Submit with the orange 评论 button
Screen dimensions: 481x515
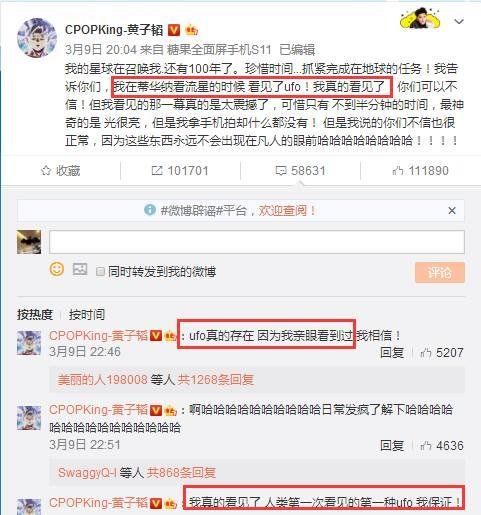(440, 273)
